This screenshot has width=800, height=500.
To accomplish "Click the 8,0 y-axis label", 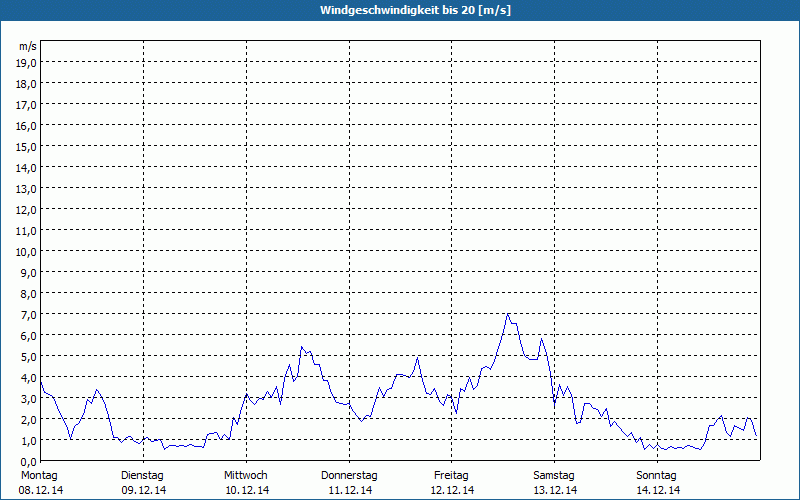I will tap(28, 294).
